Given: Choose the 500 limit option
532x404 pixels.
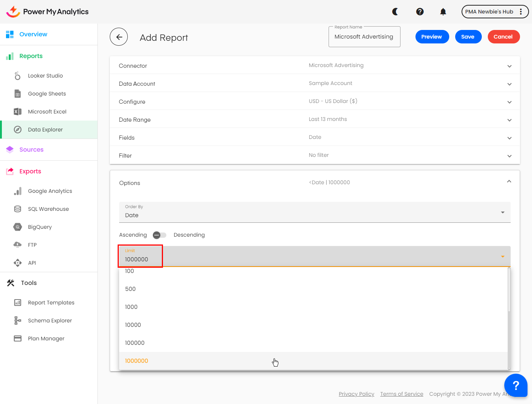Looking at the screenshot, I should pyautogui.click(x=130, y=289).
